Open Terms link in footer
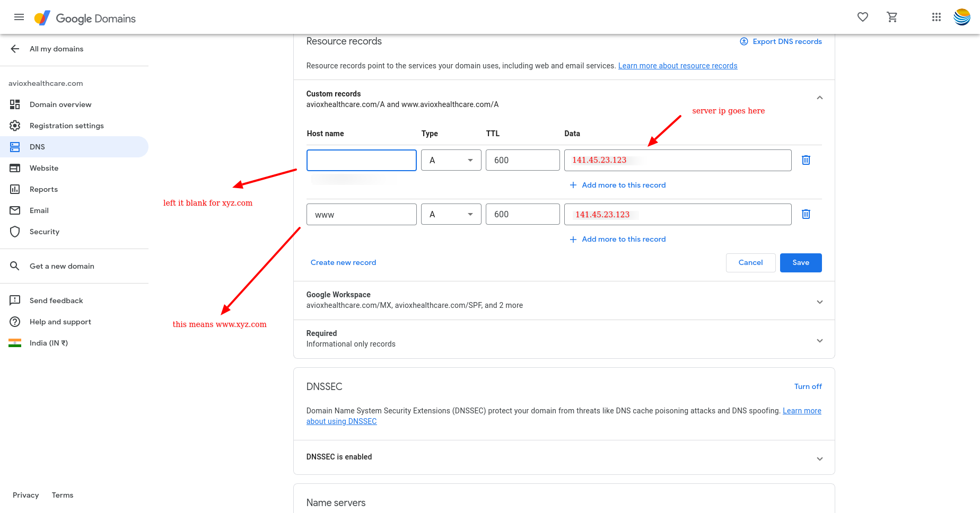 point(63,495)
